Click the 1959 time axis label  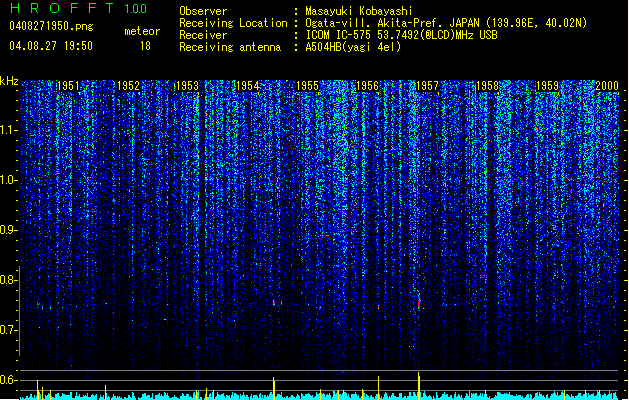click(547, 85)
